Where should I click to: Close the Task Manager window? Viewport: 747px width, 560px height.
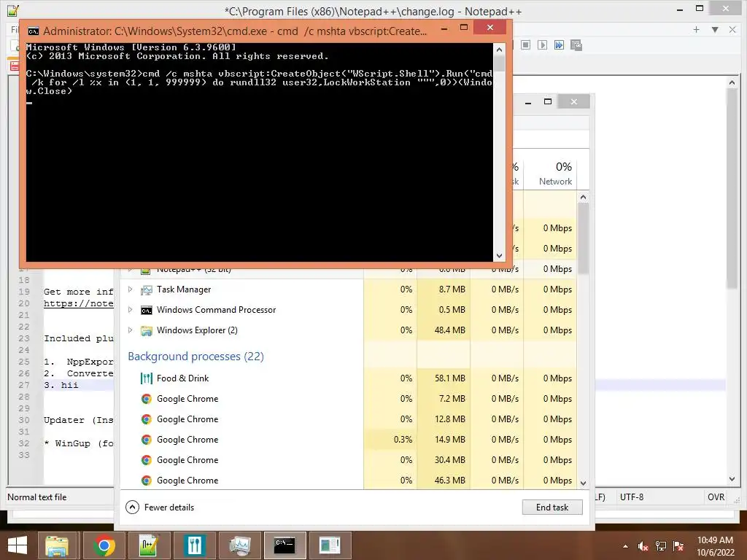coord(573,101)
